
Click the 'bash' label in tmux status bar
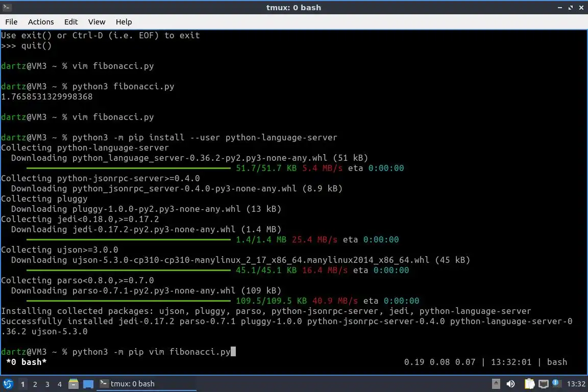557,362
